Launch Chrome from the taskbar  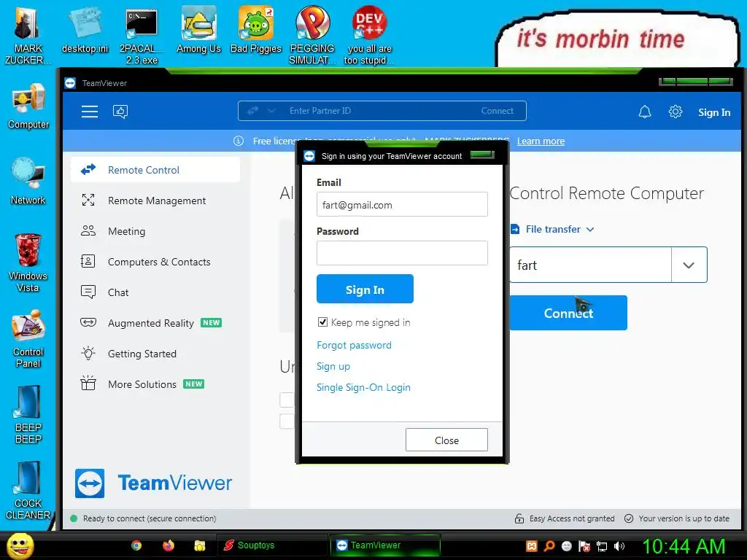[x=136, y=545]
